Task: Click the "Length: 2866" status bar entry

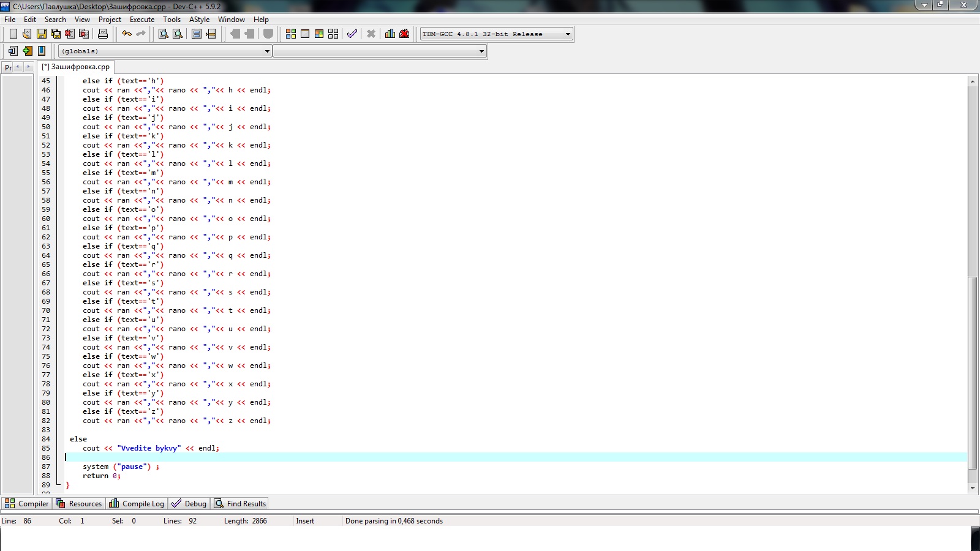Action: 246,521
